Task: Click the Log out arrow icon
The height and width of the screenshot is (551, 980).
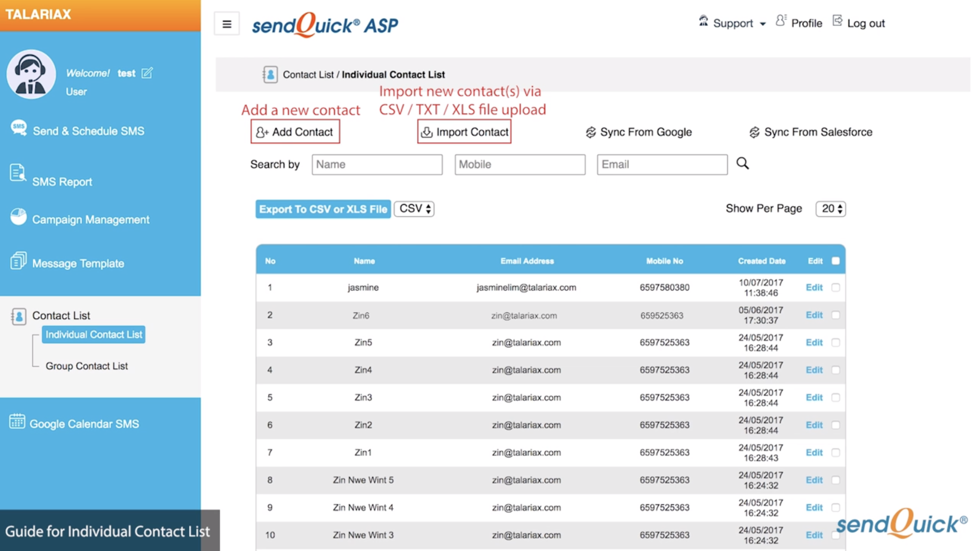Action: 837,21
